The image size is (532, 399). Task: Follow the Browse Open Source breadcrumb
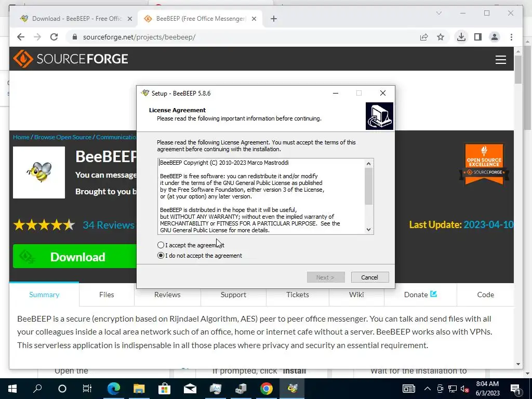click(63, 137)
